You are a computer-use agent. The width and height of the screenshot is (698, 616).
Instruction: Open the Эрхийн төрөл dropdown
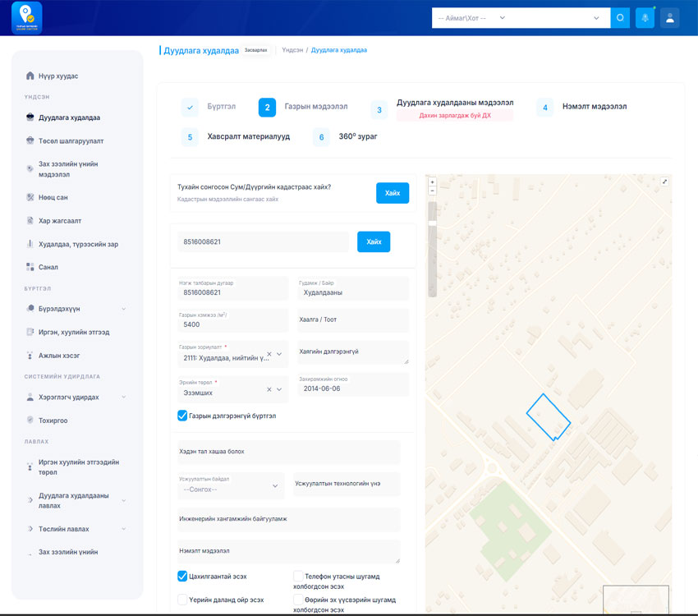coord(280,389)
